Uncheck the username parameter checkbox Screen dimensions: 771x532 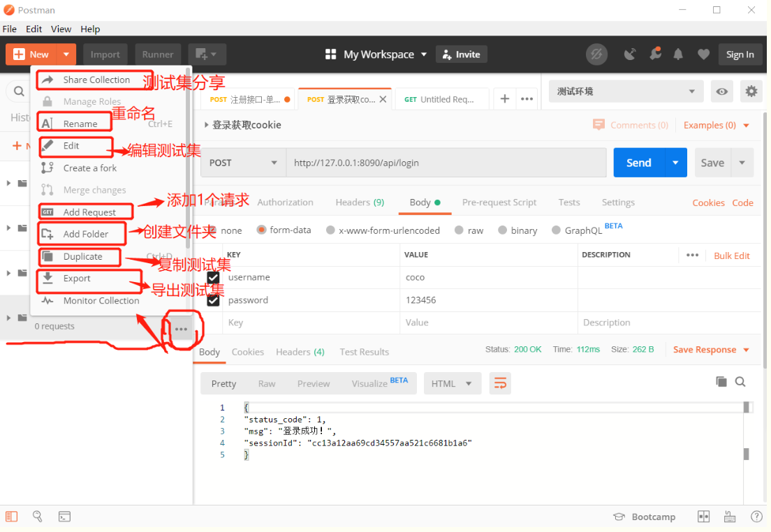(x=213, y=277)
